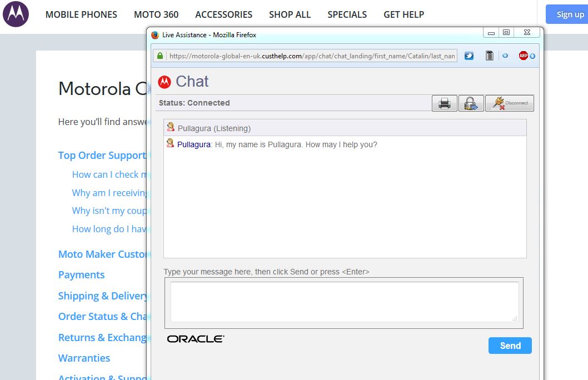Click the Sign up button

[567, 14]
